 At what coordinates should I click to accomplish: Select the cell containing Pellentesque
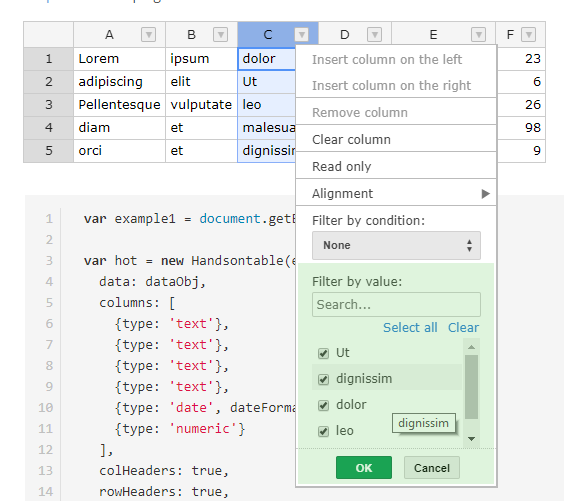(x=119, y=105)
